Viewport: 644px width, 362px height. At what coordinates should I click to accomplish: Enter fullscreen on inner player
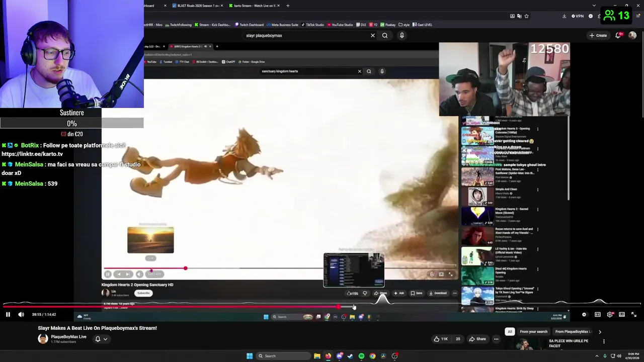(451, 275)
